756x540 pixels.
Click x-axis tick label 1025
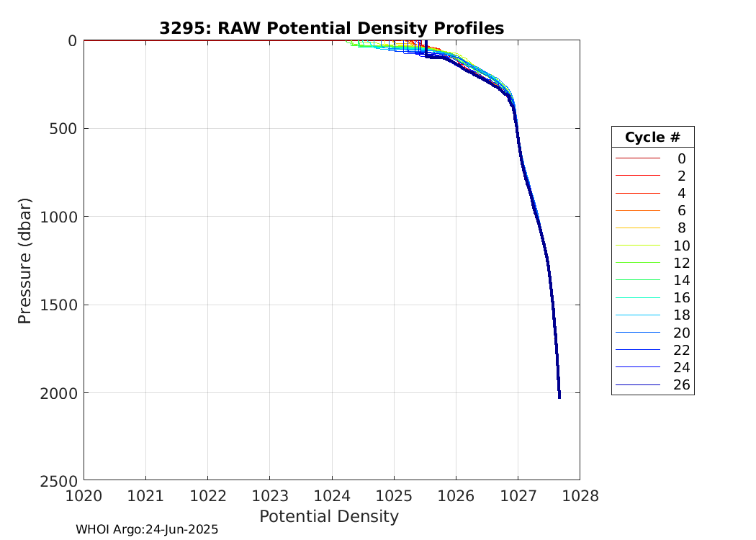click(x=394, y=495)
